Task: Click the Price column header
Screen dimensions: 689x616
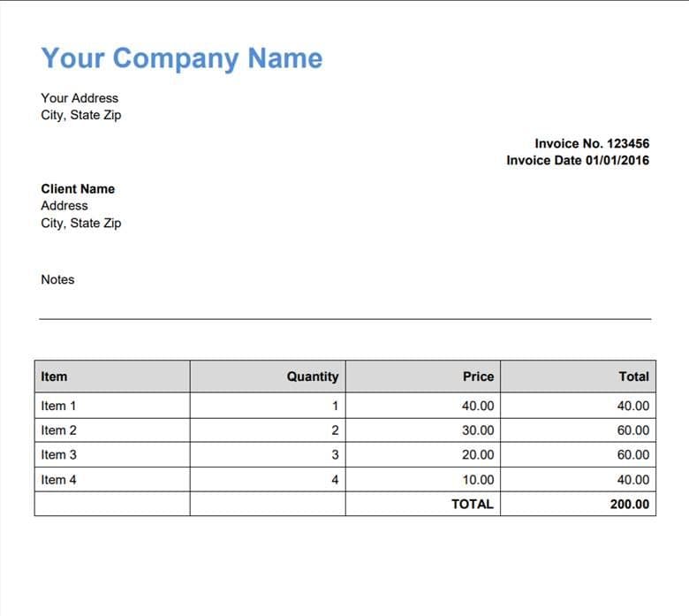Action: pyautogui.click(x=478, y=376)
